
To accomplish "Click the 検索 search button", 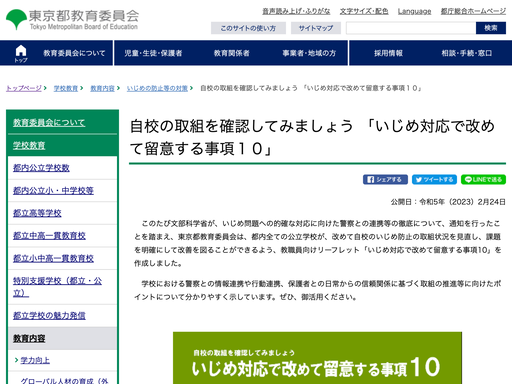I will click(491, 28).
